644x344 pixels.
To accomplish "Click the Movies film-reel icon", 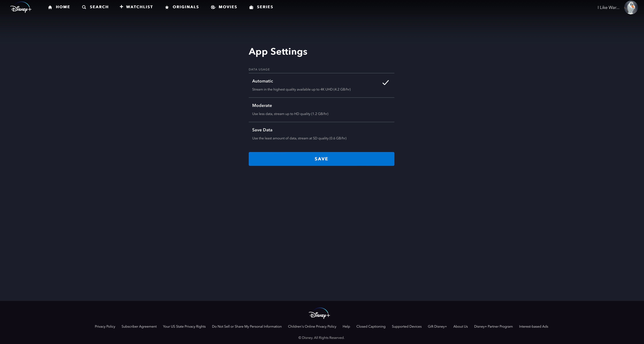I will click(x=213, y=7).
